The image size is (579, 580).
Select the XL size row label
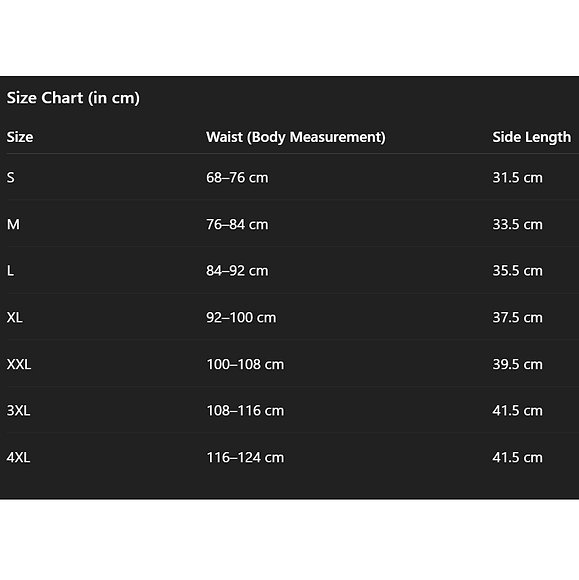[15, 317]
